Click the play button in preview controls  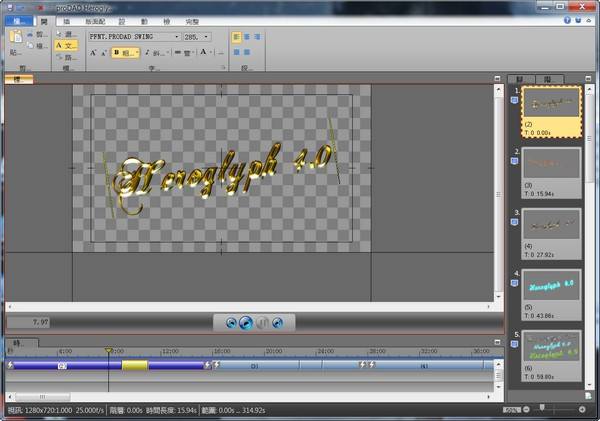[x=246, y=322]
